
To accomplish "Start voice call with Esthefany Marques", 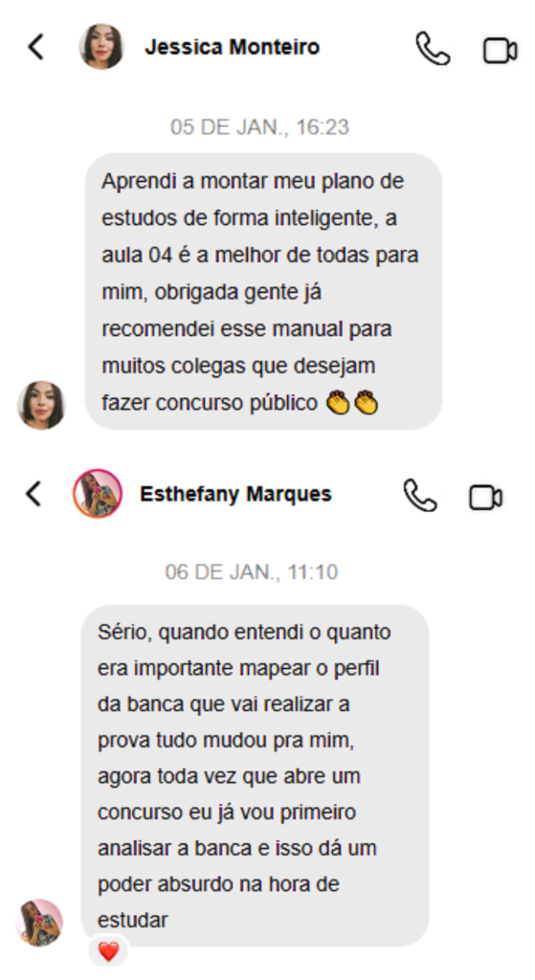I will point(420,496).
